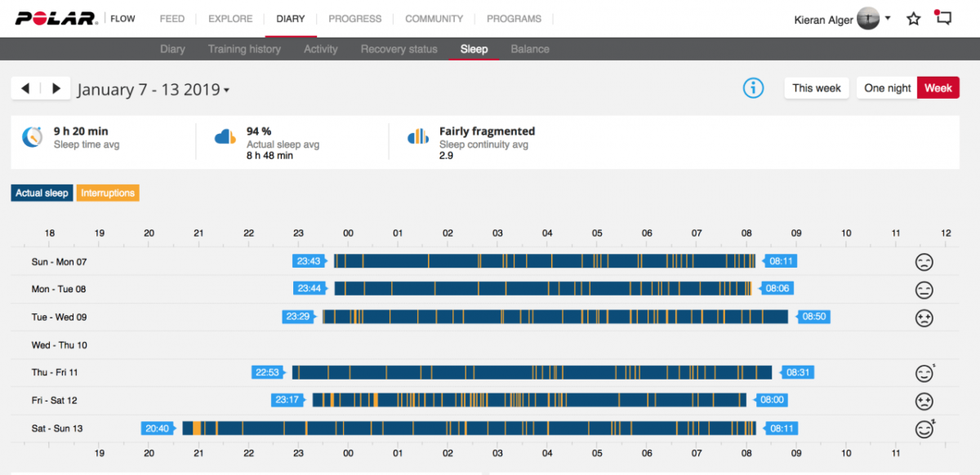The height and width of the screenshot is (475, 980).
Task: Open favorites via the star icon
Action: click(x=914, y=19)
